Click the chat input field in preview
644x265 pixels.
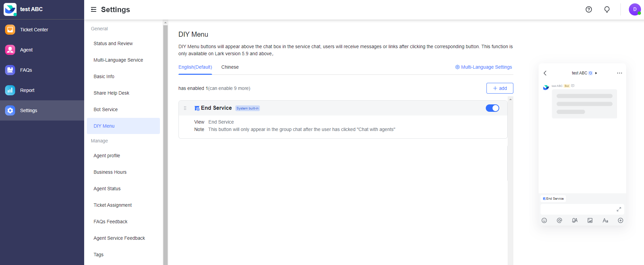[x=582, y=209]
